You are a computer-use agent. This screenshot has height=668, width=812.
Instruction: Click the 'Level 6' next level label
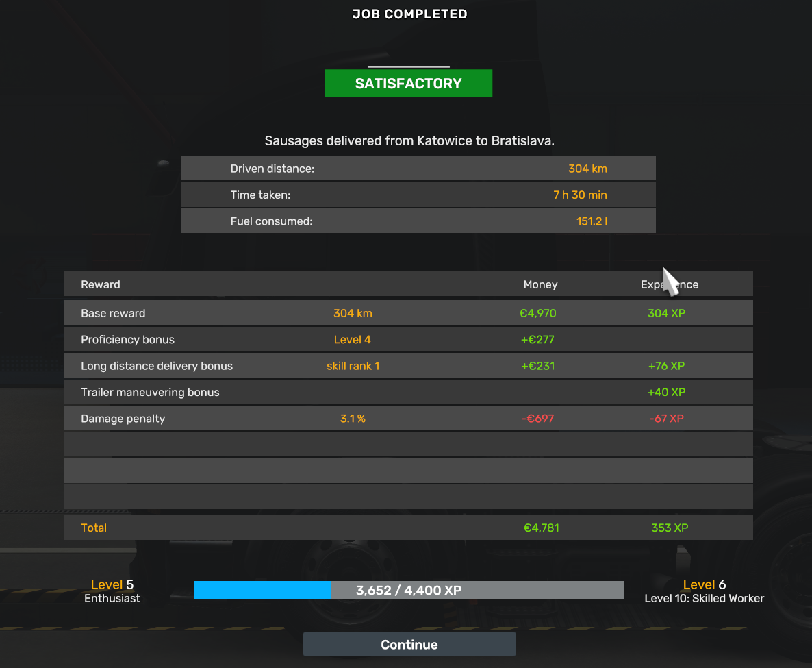pyautogui.click(x=705, y=584)
